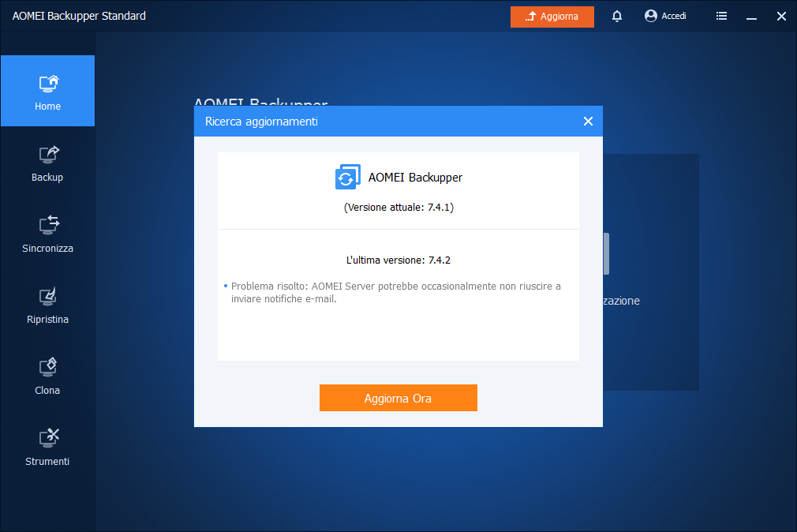The height and width of the screenshot is (532, 797).
Task: Click the scrollbar handle behind the dialog
Action: point(606,254)
